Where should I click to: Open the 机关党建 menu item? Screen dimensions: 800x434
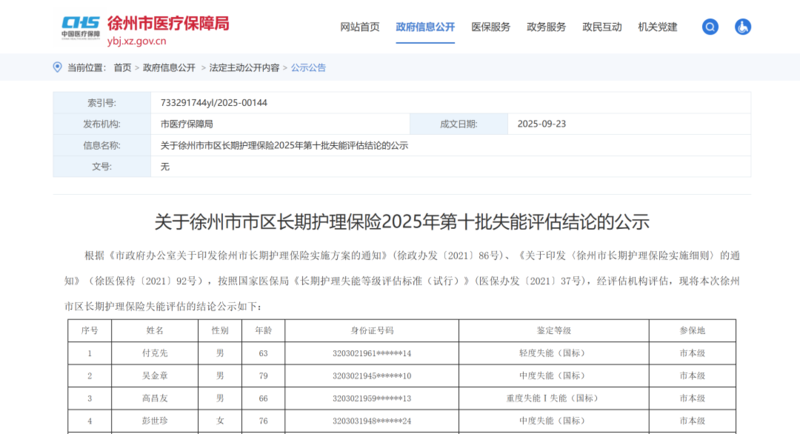click(x=657, y=27)
